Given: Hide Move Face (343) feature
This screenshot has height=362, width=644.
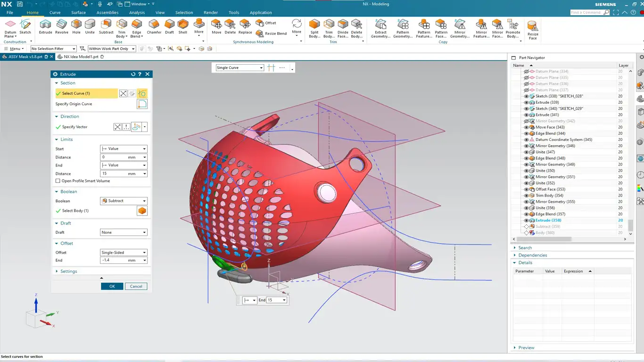Looking at the screenshot, I should [x=527, y=127].
